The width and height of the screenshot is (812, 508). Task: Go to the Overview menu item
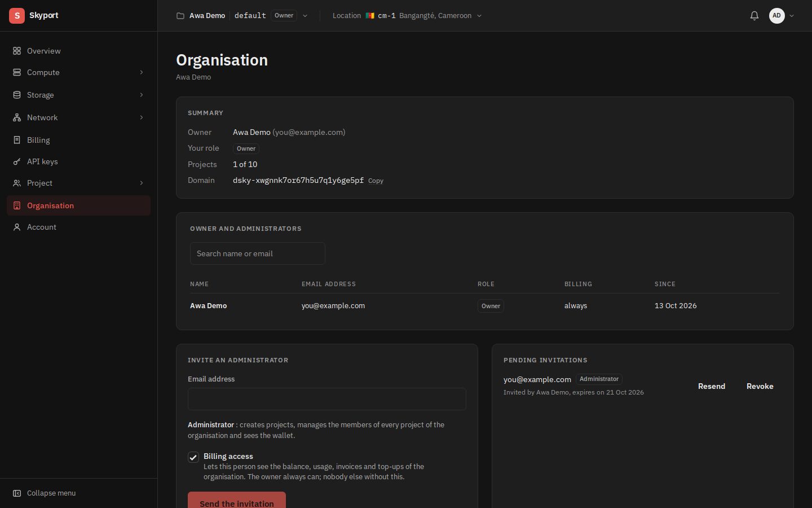pos(78,51)
